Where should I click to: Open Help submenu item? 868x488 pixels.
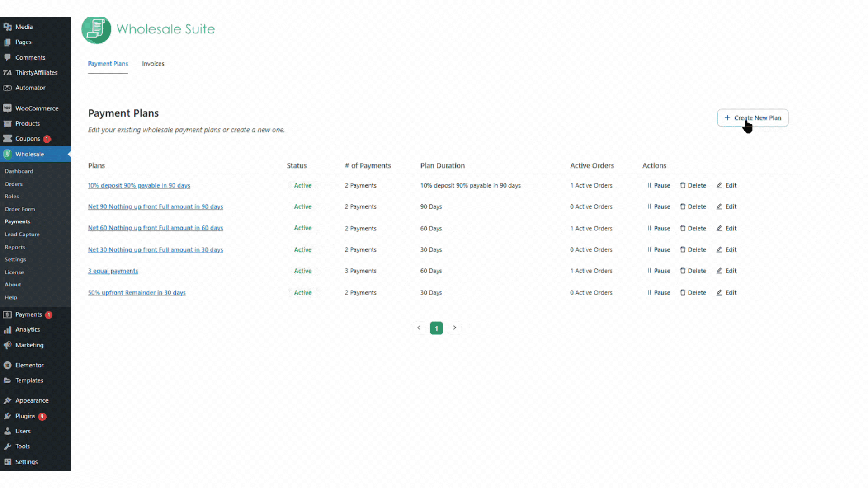point(11,297)
